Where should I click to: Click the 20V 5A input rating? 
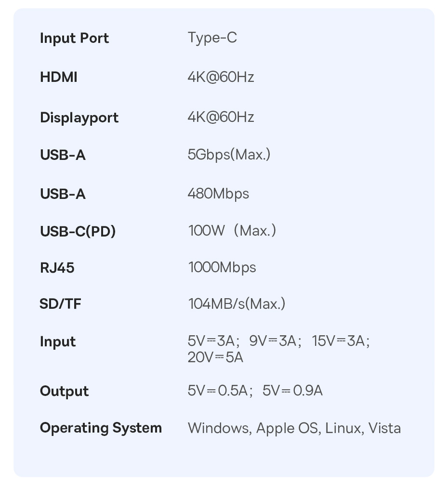(x=215, y=357)
